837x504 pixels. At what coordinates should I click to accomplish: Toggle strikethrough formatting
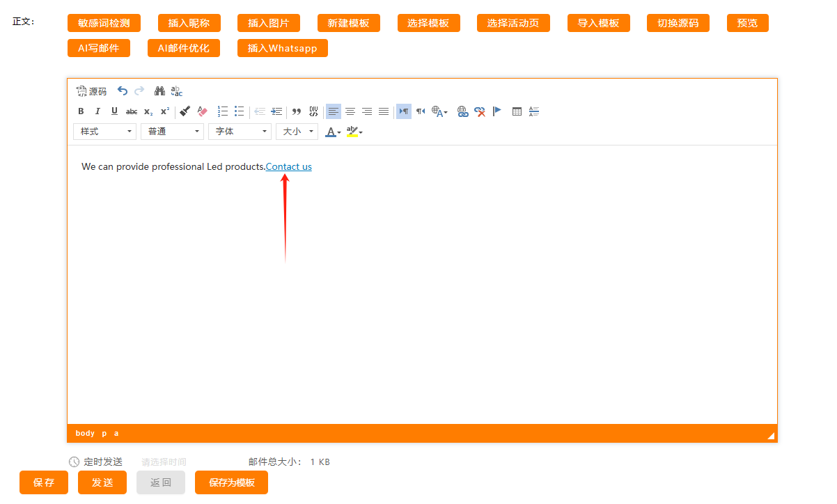(x=132, y=111)
